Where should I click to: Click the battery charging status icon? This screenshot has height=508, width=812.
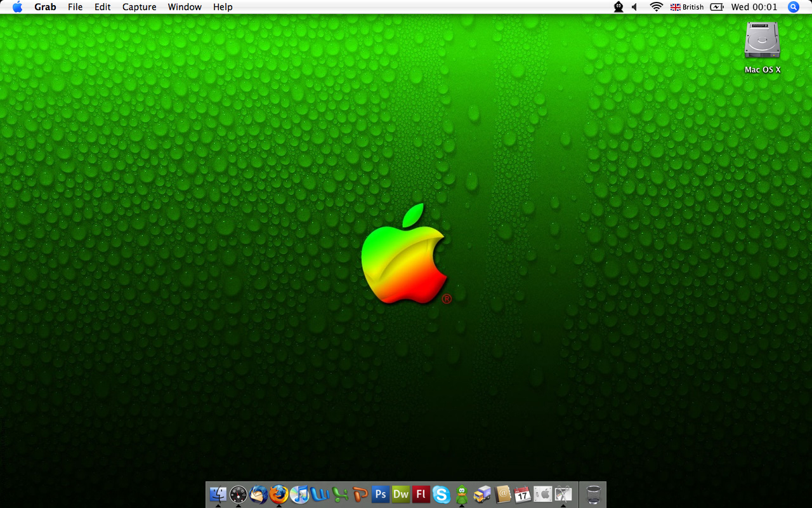pyautogui.click(x=717, y=7)
